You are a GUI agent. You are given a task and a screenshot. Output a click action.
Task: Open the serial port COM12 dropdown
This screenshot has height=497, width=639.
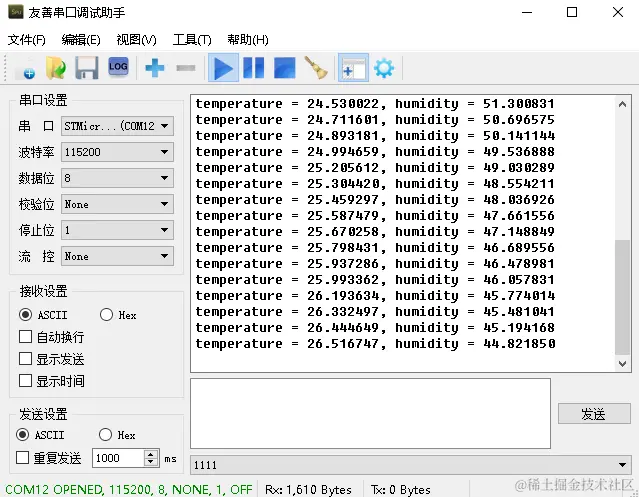click(x=117, y=126)
